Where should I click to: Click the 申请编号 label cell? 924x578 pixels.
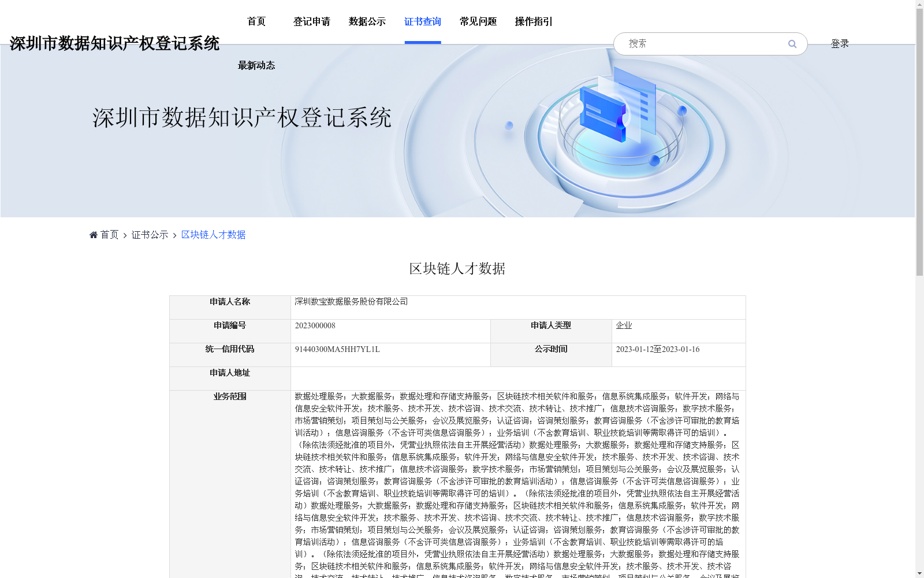230,331
